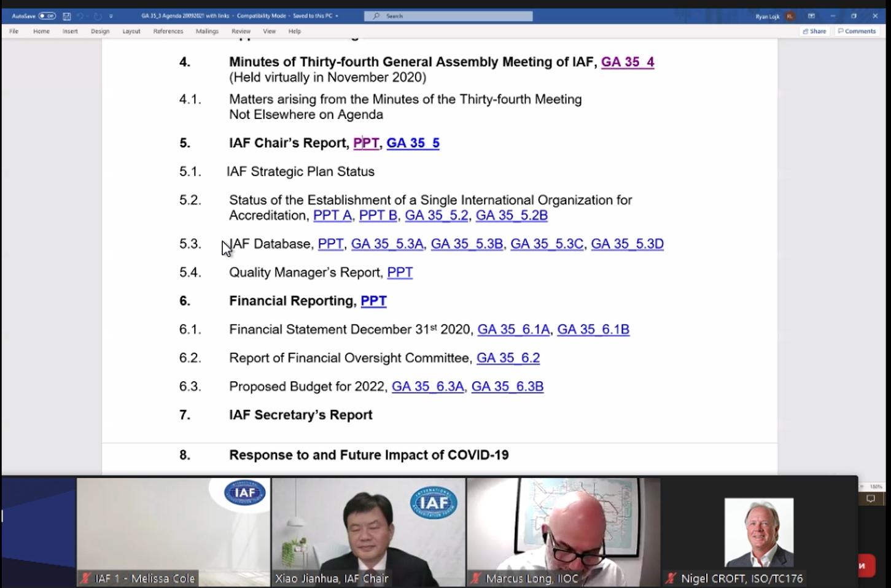Open Ryan Lojk account avatar

click(x=790, y=16)
